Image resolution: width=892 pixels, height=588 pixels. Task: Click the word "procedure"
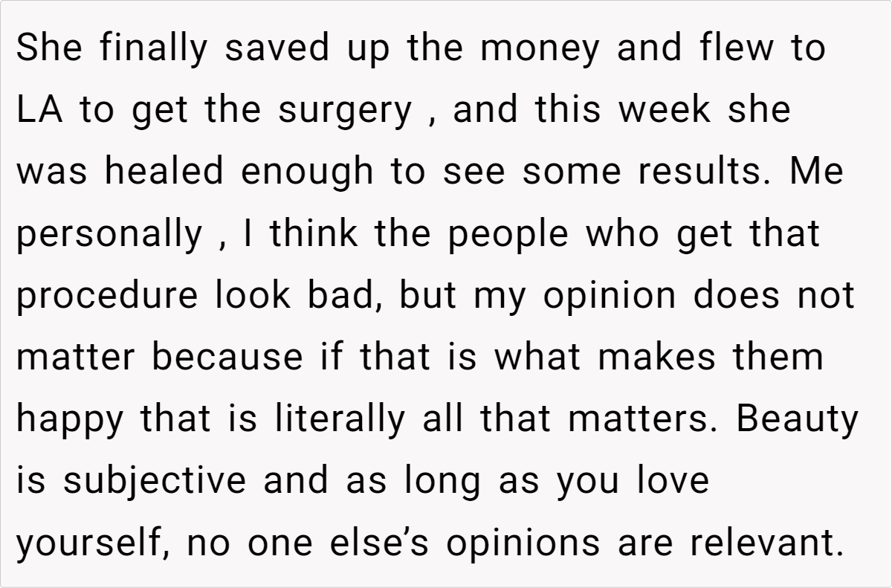pyautogui.click(x=109, y=297)
